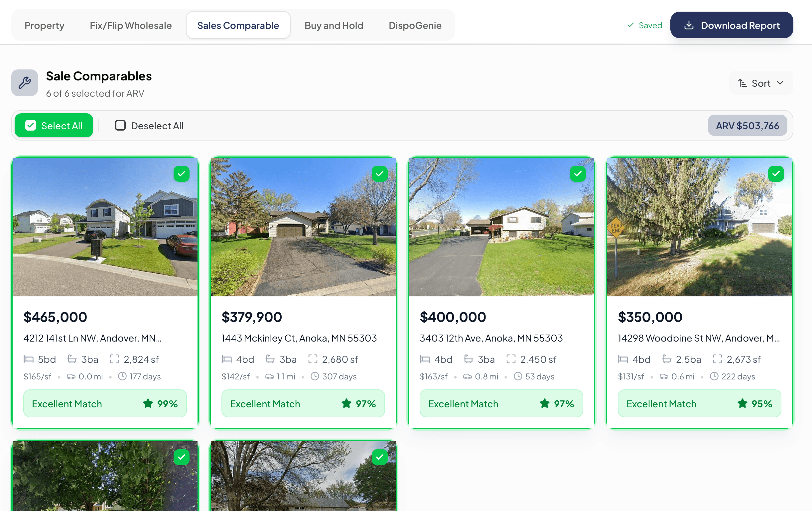Click the clock icon next to 53 days
Viewport: 812px width, 511px height.
518,376
